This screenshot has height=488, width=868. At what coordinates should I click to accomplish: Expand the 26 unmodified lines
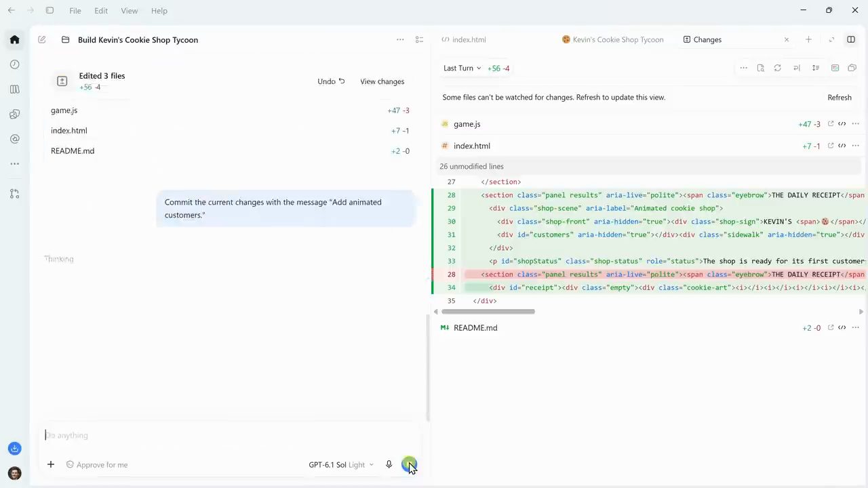pos(471,167)
